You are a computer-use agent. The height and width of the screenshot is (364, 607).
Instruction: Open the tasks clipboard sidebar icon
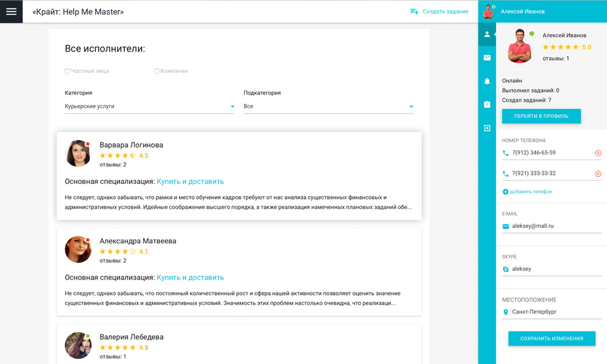coord(487,105)
